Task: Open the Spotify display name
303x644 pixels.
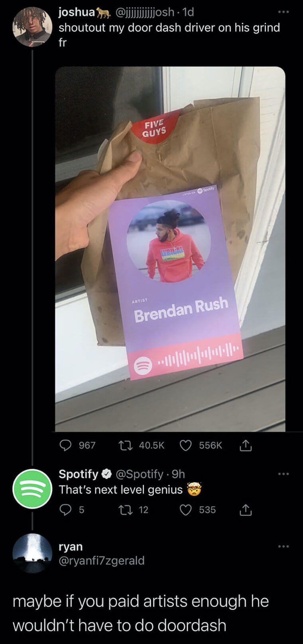Action: 79,474
